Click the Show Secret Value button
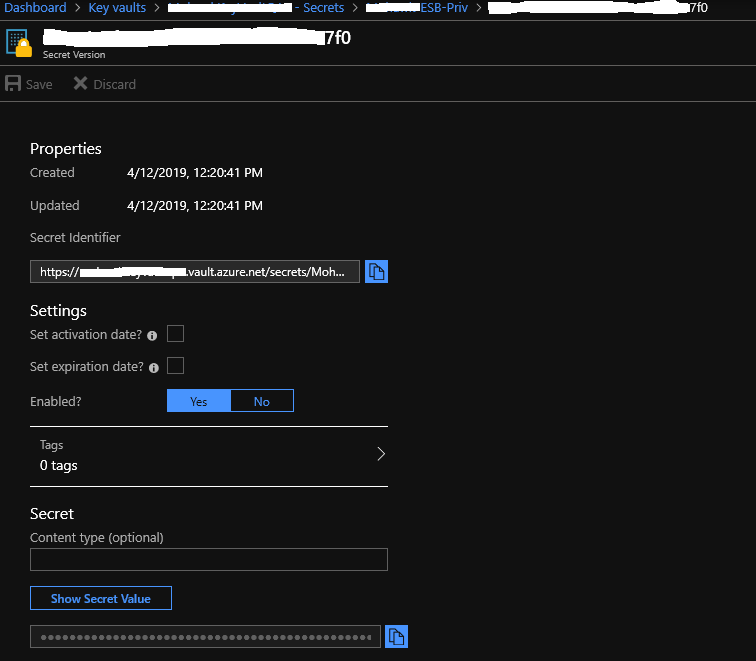Viewport: 756px width, 661px height. coord(101,598)
